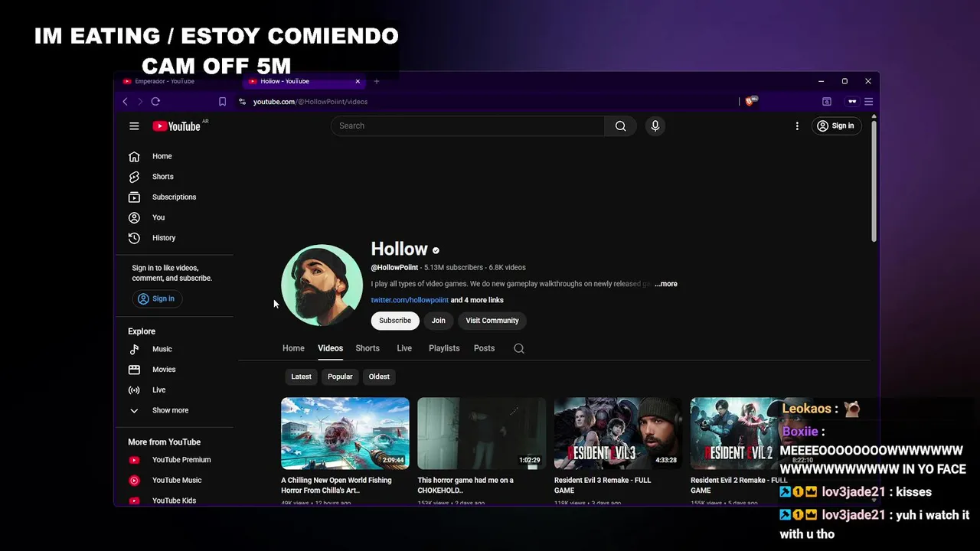The height and width of the screenshot is (551, 980).
Task: Expand channel description with ...more
Action: coord(666,284)
